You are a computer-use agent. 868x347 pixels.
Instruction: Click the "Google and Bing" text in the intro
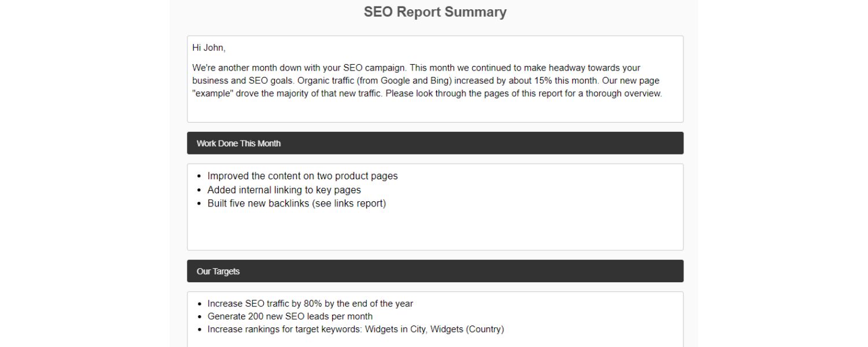413,81
